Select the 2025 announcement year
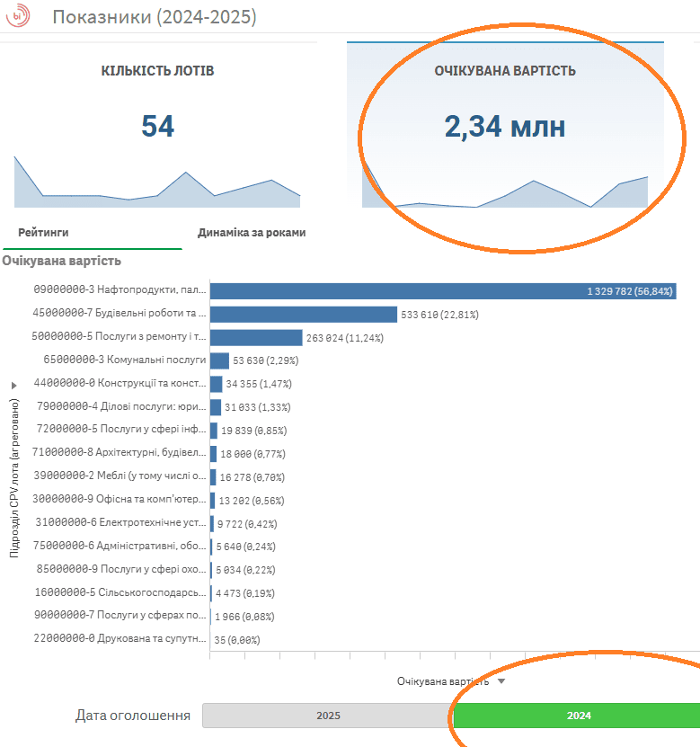 (328, 716)
